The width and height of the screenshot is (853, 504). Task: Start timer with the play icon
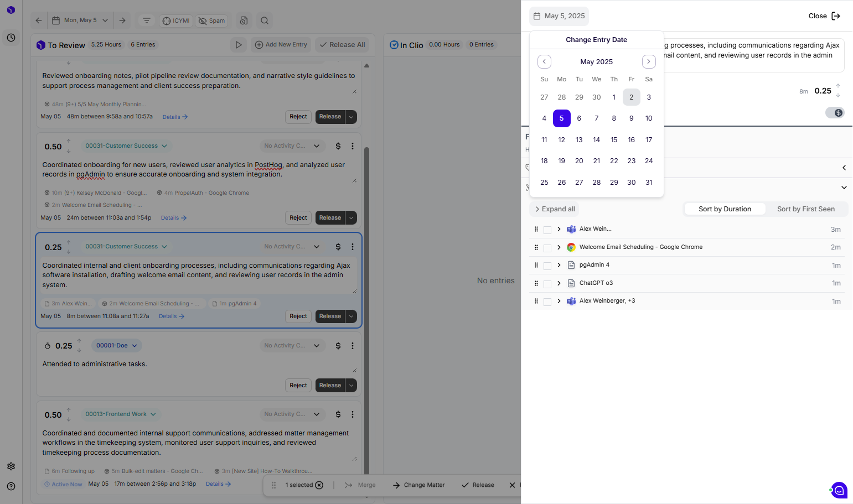(x=239, y=45)
